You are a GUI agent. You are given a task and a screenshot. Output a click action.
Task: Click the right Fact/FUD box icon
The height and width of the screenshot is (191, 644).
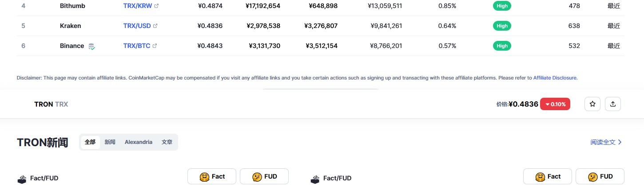315,179
